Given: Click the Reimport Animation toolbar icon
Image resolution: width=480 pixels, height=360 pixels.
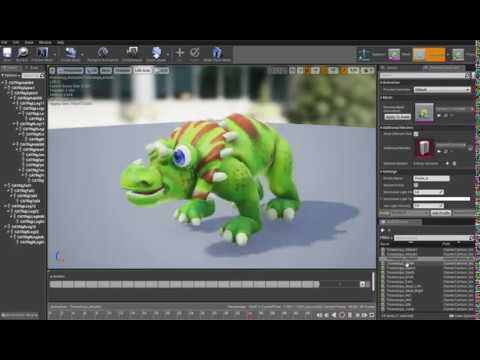Looking at the screenshot, I should (103, 53).
